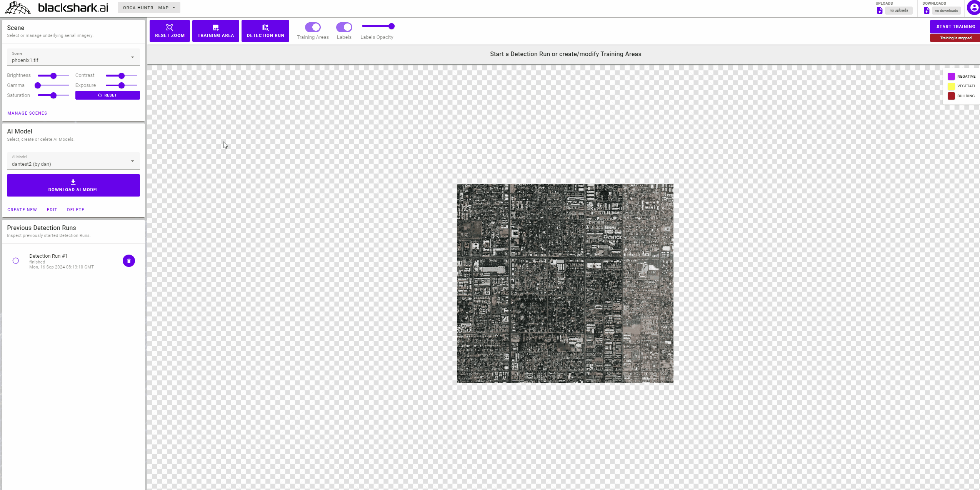Click the Manage Scenes link
The image size is (980, 490).
(27, 113)
